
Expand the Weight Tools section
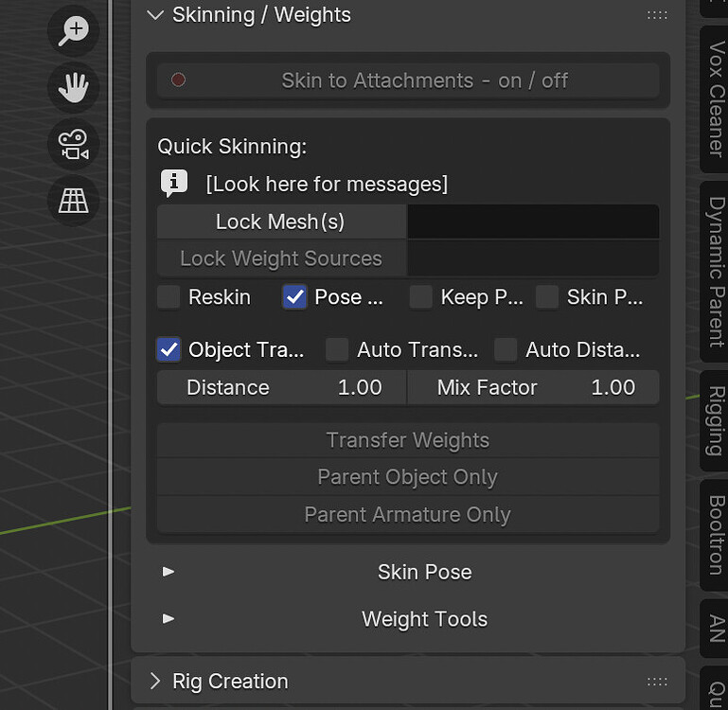pyautogui.click(x=169, y=618)
